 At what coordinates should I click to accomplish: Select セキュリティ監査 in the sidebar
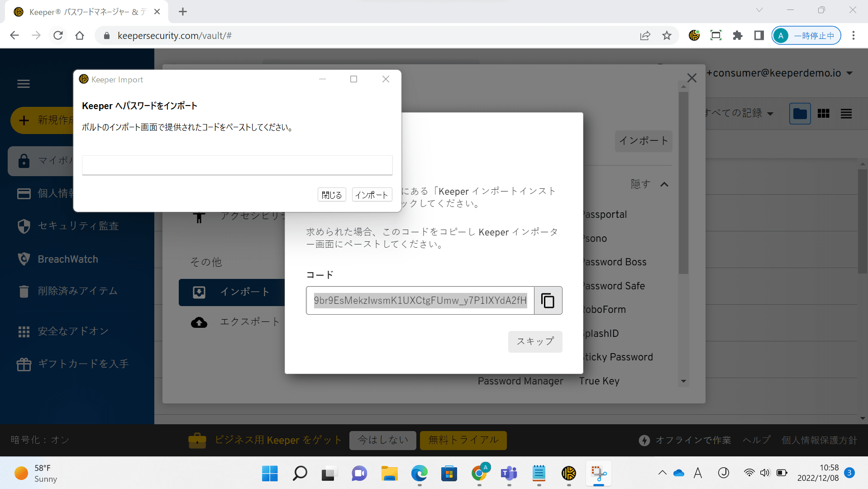(78, 226)
